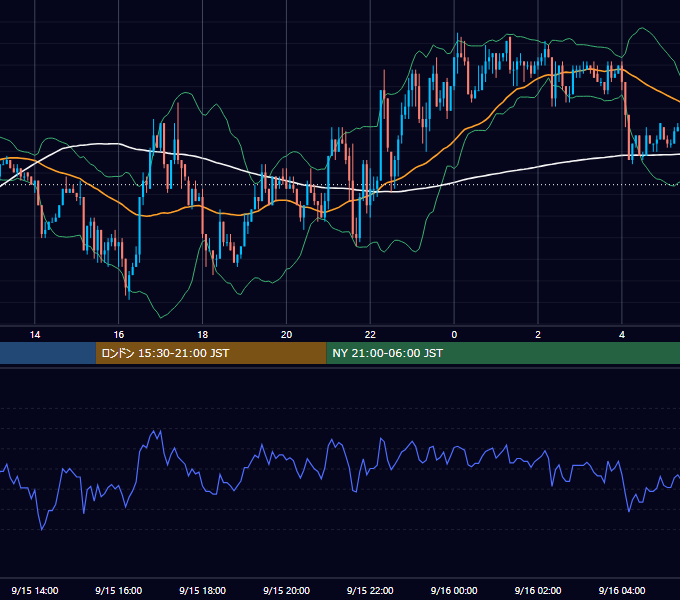680x600 pixels.
Task: Click the 14 hour label on price chart
Action: click(x=35, y=335)
